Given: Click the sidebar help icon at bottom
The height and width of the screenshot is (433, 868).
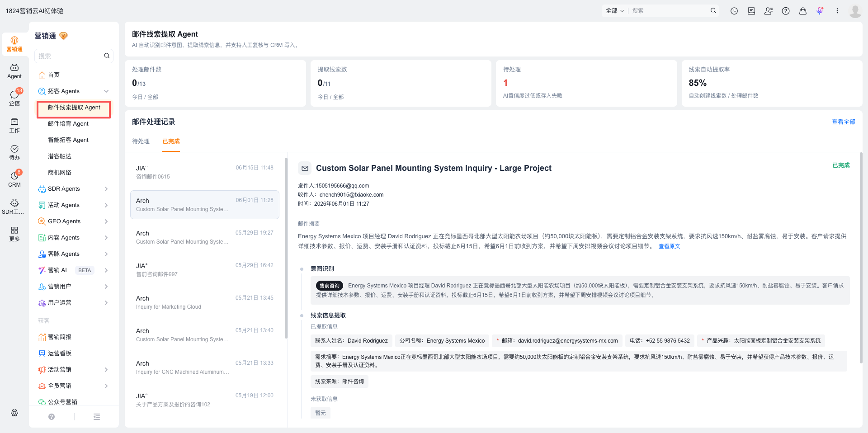Looking at the screenshot, I should [x=52, y=417].
